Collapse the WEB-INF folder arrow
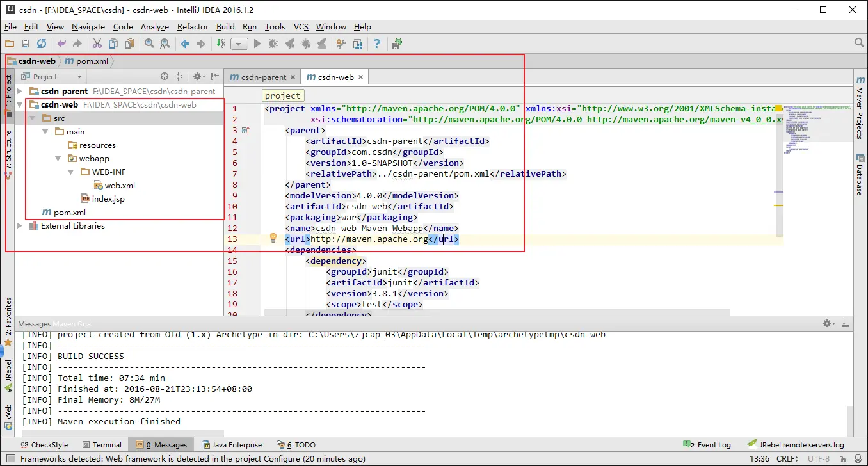Viewport: 868px width, 466px height. (x=71, y=172)
